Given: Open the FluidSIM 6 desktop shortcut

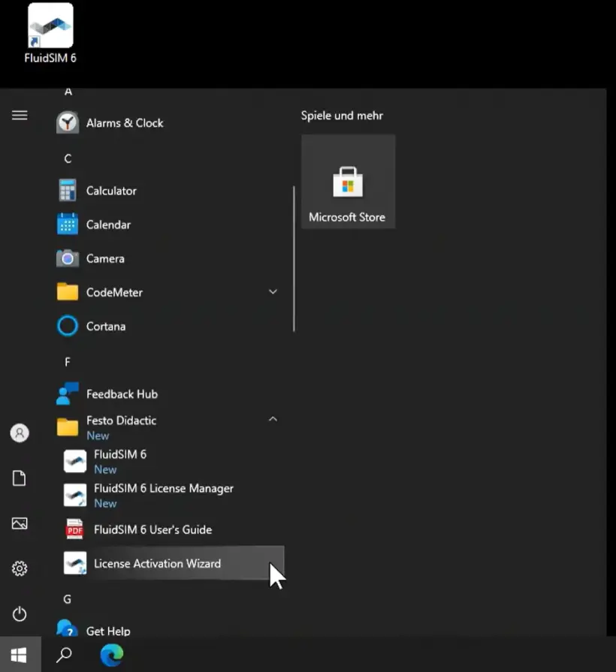Looking at the screenshot, I should tap(50, 34).
